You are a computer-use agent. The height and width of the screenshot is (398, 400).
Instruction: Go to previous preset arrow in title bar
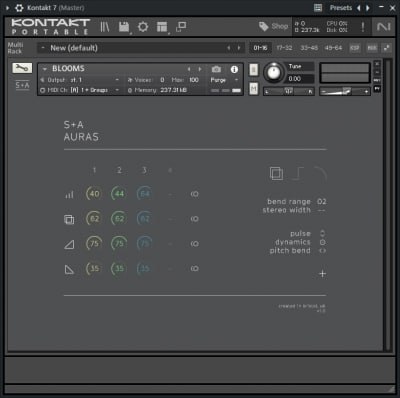pos(359,8)
